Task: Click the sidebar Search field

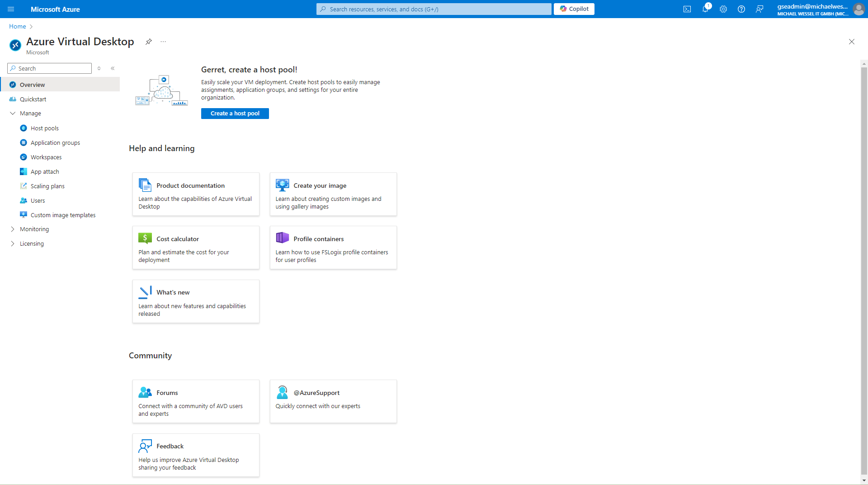Action: 50,68
